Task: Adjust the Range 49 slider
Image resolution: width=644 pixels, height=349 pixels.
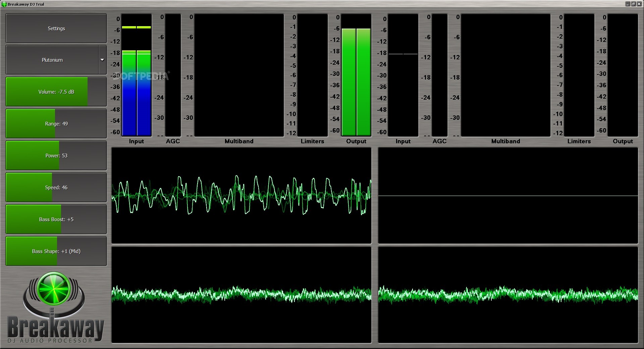Action: coord(56,124)
